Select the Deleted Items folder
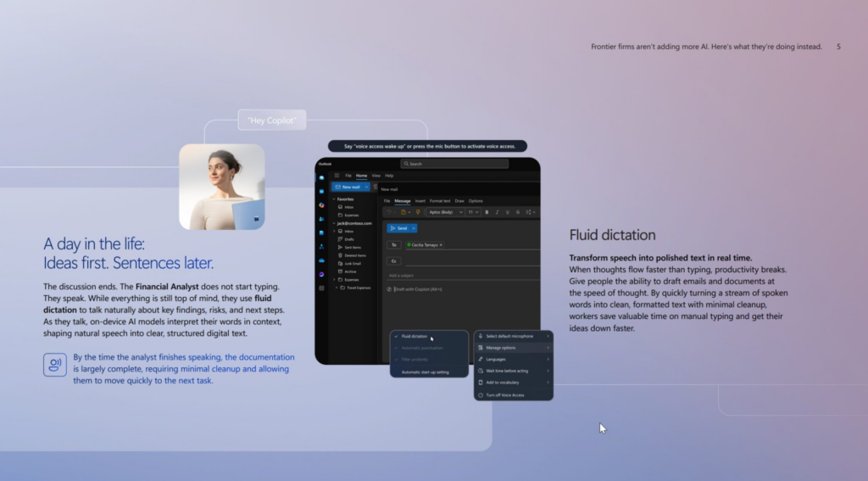This screenshot has height=481, width=868. (x=354, y=255)
